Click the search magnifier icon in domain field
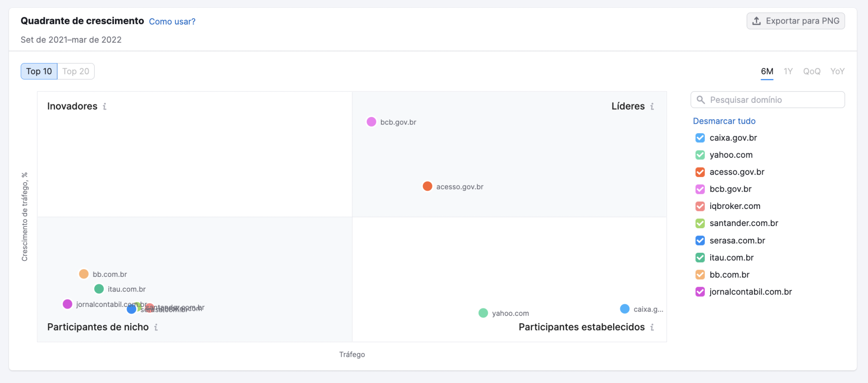868x383 pixels. click(x=701, y=100)
